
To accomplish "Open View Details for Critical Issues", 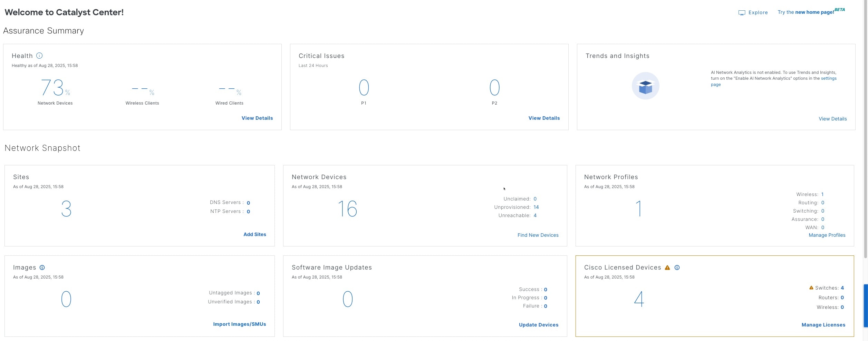I will [544, 118].
